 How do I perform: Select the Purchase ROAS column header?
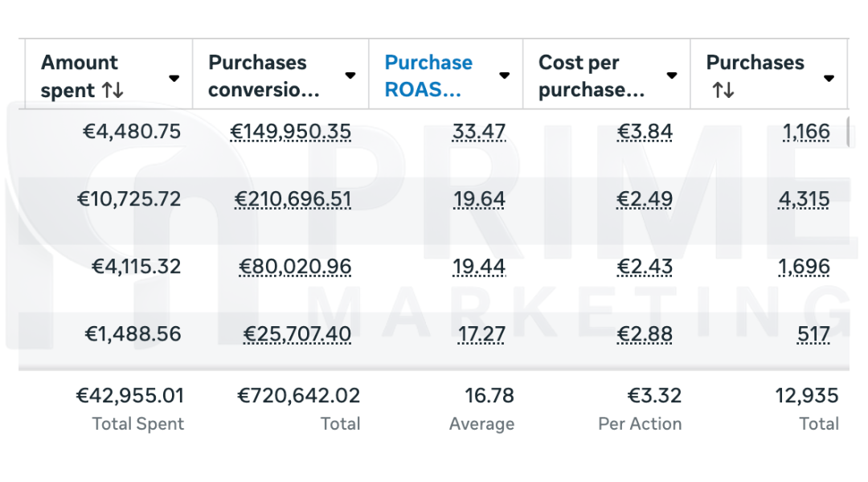pos(428,76)
